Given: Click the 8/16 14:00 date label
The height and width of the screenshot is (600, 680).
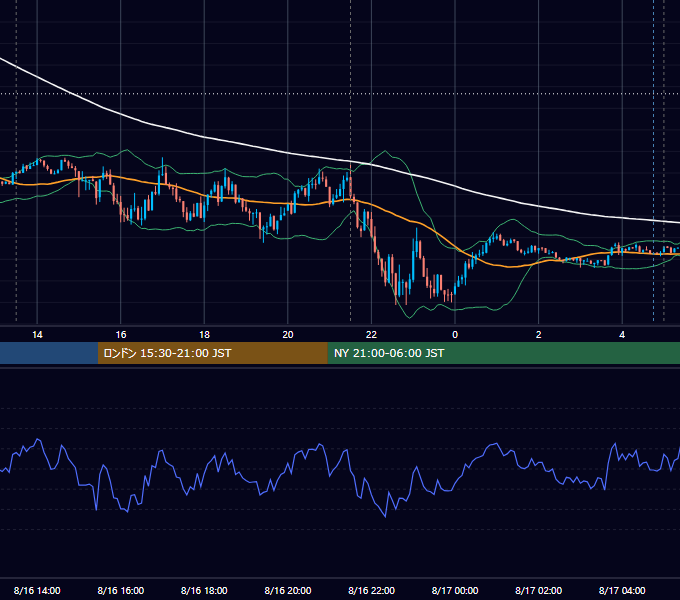Looking at the screenshot, I should pyautogui.click(x=37, y=590).
